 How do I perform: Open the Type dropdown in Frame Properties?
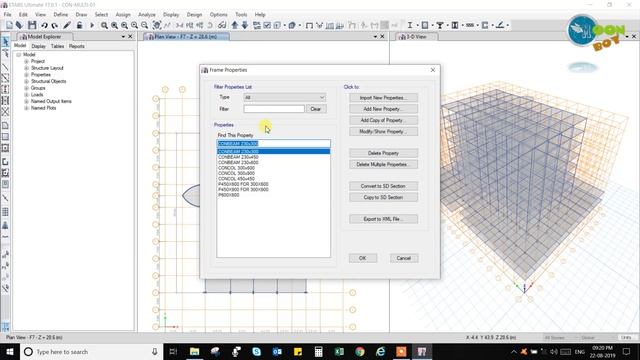pyautogui.click(x=284, y=98)
